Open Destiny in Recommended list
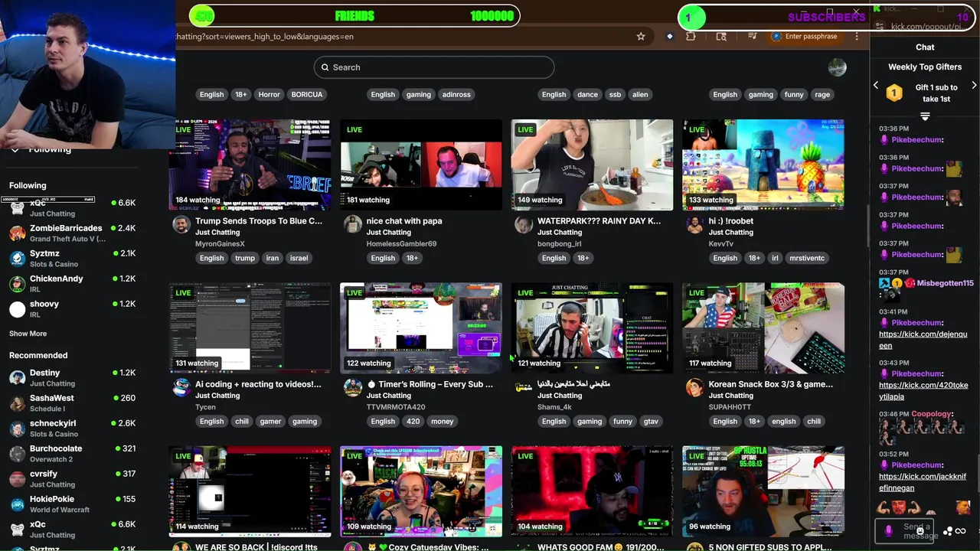This screenshot has width=980, height=551. pyautogui.click(x=72, y=377)
